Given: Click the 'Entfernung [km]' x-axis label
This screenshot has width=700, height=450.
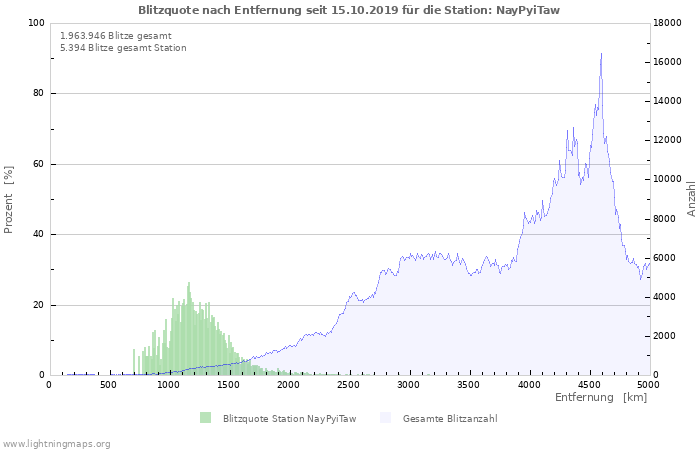Looking at the screenshot, I should (x=601, y=398).
